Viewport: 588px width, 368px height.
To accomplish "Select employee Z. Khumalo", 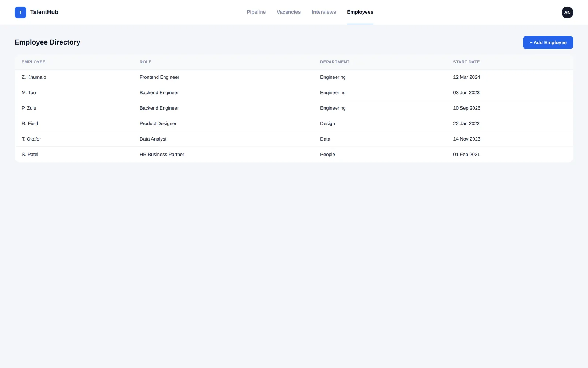I will 34,77.
